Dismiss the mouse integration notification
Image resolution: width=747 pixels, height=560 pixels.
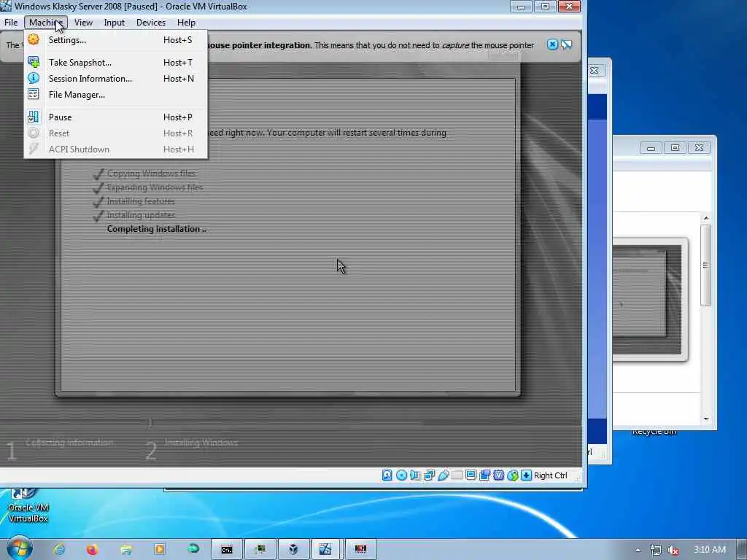[x=552, y=44]
